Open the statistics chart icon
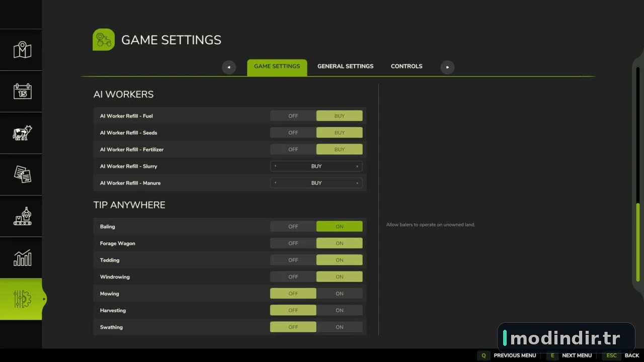The width and height of the screenshot is (644, 362). coord(22,258)
